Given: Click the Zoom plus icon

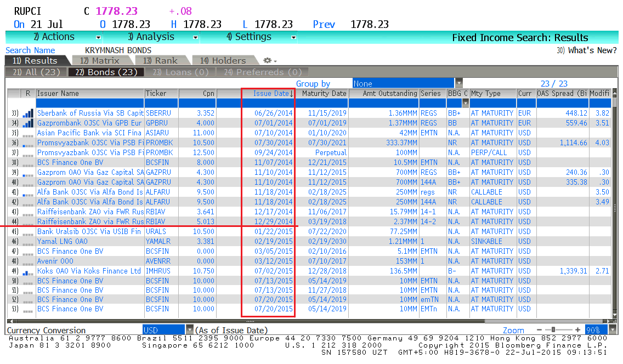Looking at the screenshot, I should 577,330.
